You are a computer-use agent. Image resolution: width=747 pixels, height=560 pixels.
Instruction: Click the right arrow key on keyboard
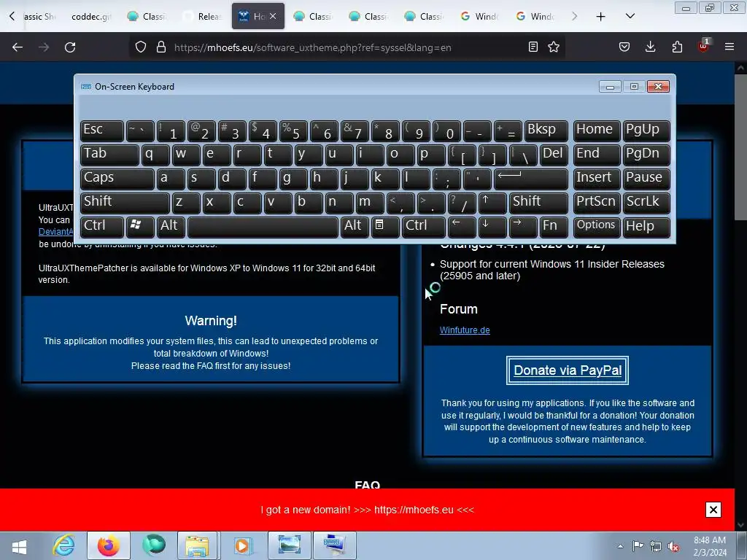523,226
